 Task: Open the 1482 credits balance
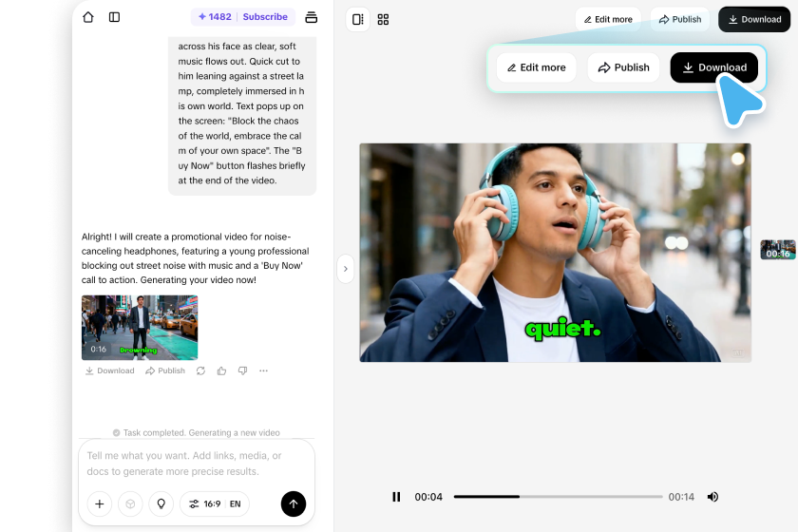(215, 17)
